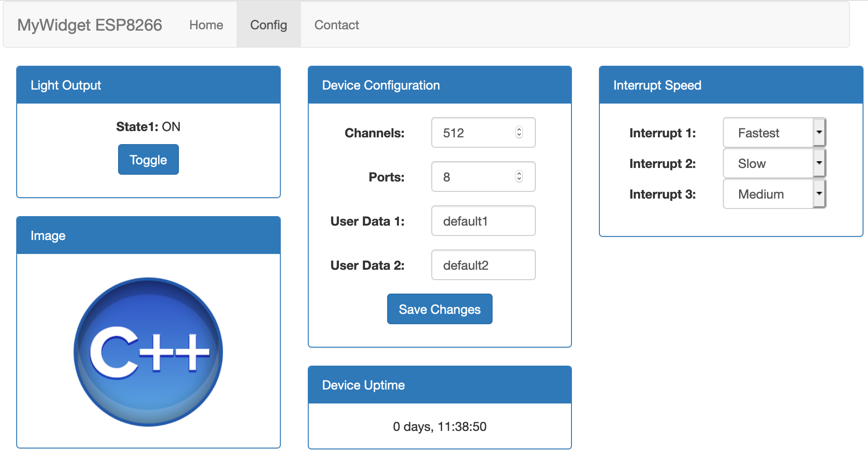Click the Interrupt 2: label
This screenshot has width=868, height=453.
[662, 163]
